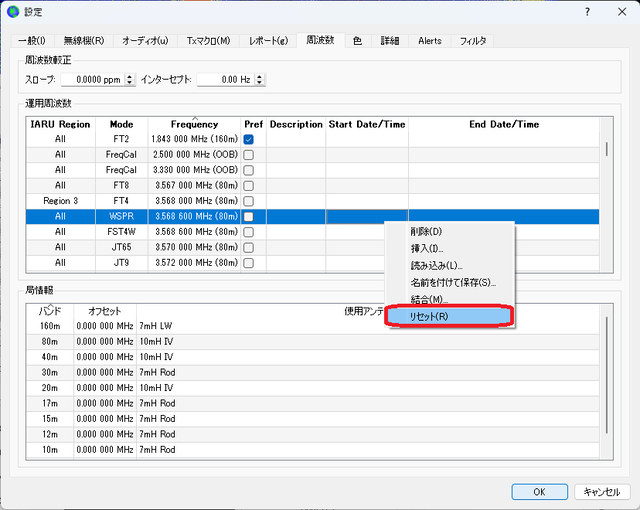Check Pref for 3.330 MHz FreqCal row
This screenshot has height=510, width=640.
[x=248, y=171]
